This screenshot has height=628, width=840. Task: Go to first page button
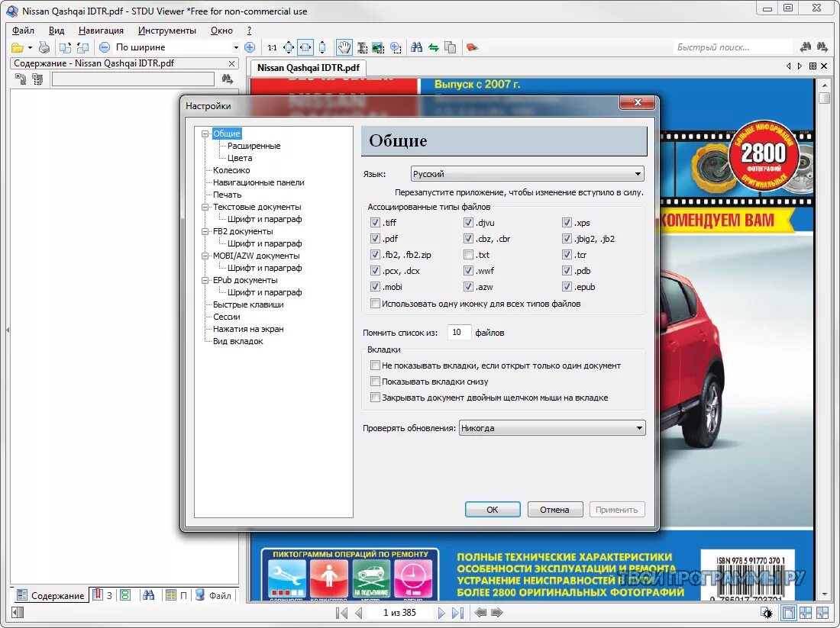click(x=341, y=613)
